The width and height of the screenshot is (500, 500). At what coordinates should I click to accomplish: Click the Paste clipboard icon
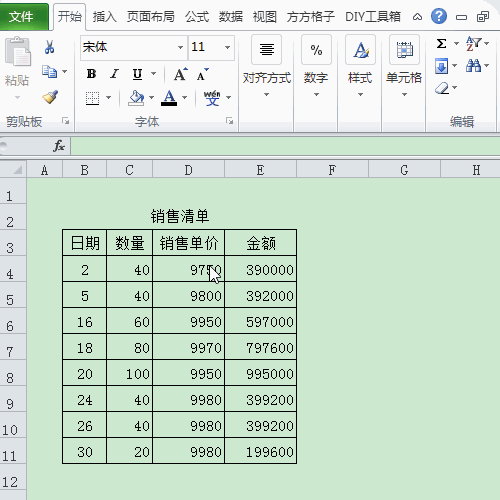(17, 51)
